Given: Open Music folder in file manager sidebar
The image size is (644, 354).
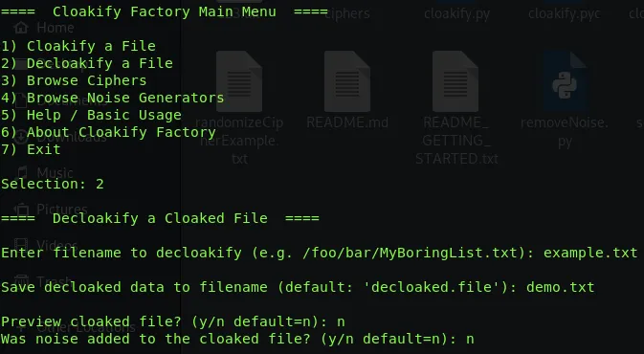Looking at the screenshot, I should point(43,172).
